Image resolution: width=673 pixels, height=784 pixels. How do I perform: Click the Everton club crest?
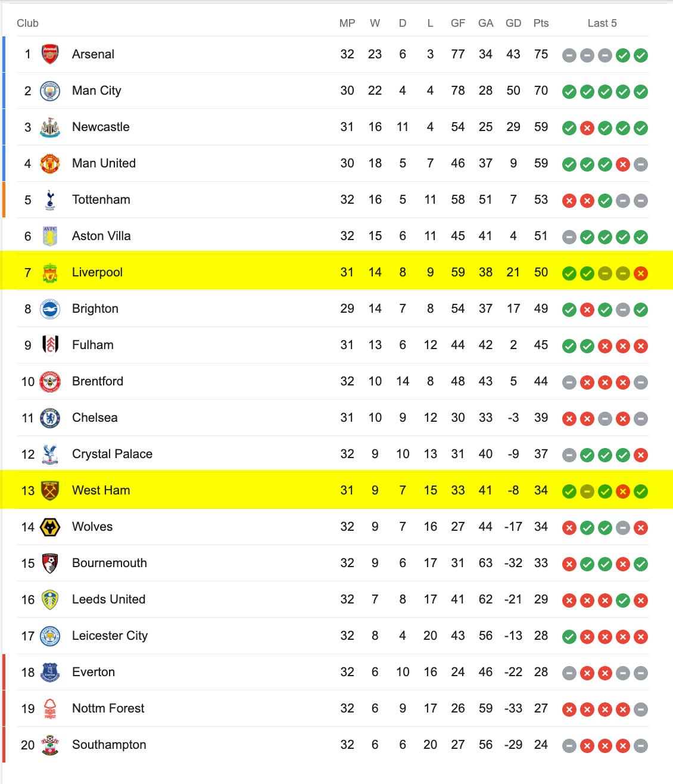(50, 672)
